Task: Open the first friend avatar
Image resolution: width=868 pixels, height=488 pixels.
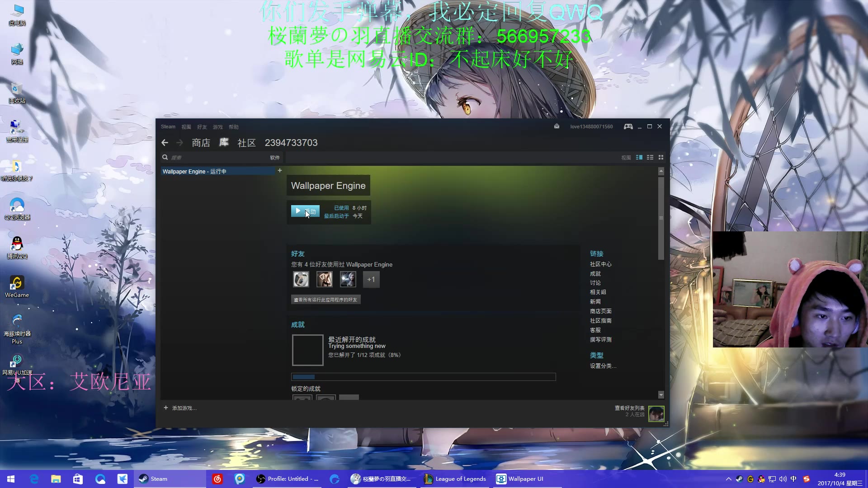Action: (301, 280)
